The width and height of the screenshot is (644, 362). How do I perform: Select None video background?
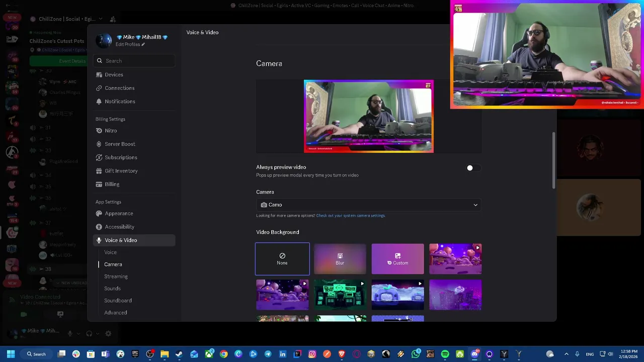click(282, 259)
